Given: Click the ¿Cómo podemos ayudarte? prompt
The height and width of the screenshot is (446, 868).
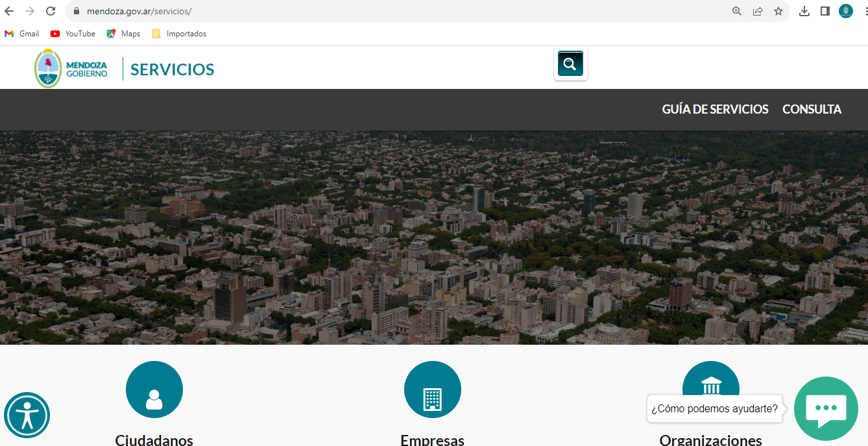Looking at the screenshot, I should click(714, 408).
